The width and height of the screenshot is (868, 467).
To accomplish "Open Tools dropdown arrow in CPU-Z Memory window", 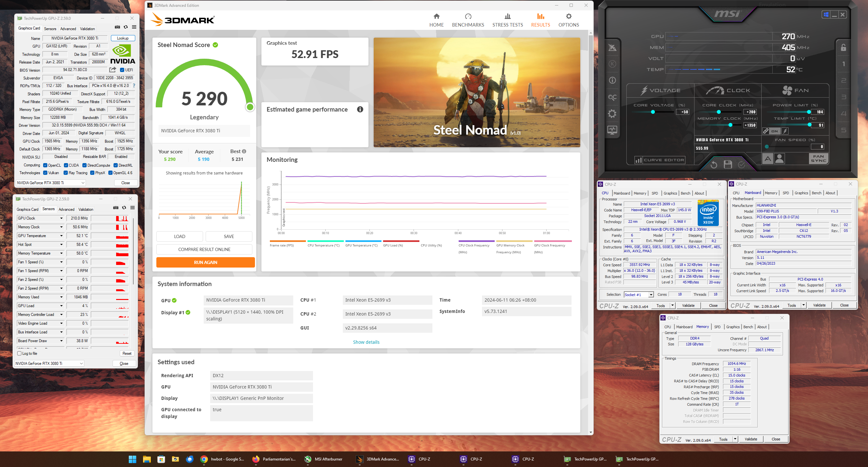I will [735, 439].
